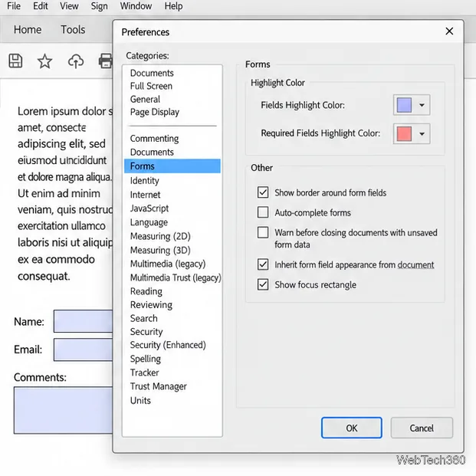Image resolution: width=476 pixels, height=476 pixels.
Task: Toggle Inherit form field appearance checkbox
Action: pyautogui.click(x=263, y=264)
